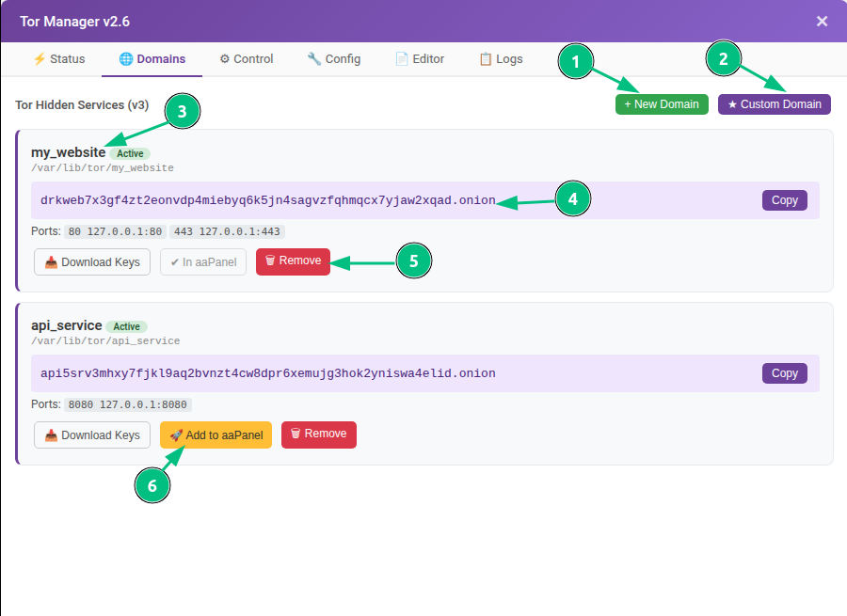Close the Tor Manager dialog
This screenshot has height=616, width=847.
(822, 21)
